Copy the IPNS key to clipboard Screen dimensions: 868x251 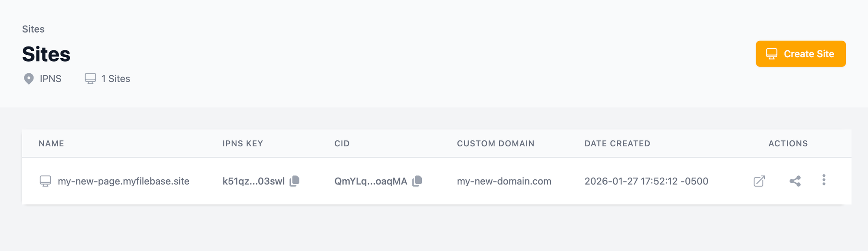pos(295,181)
